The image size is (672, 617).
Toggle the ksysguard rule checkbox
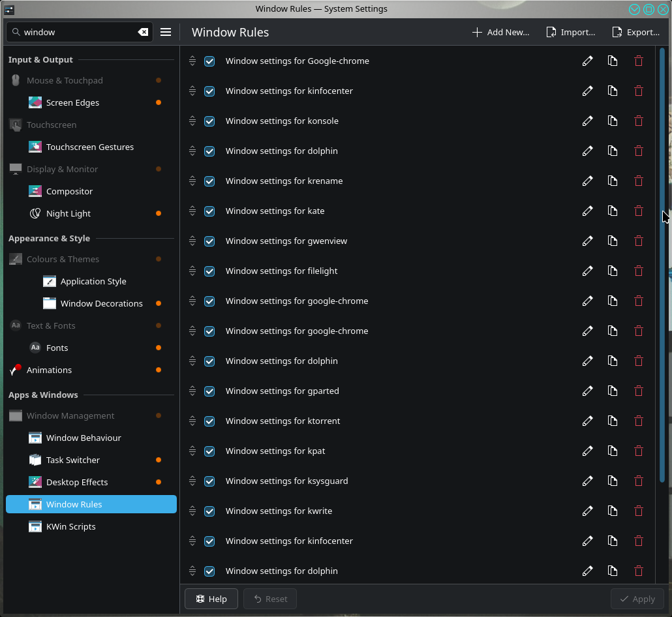coord(209,481)
